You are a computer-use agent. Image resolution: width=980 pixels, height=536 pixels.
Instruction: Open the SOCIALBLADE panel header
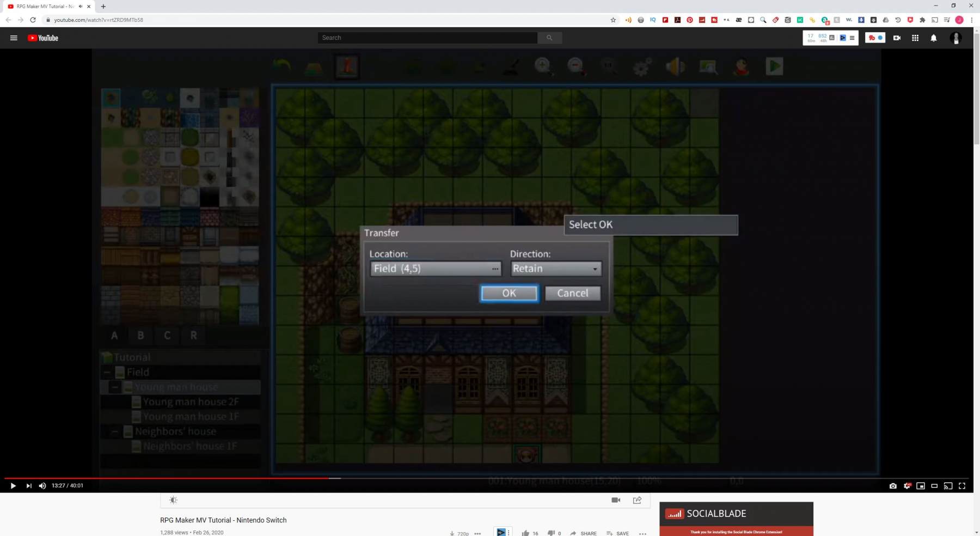[x=736, y=514]
